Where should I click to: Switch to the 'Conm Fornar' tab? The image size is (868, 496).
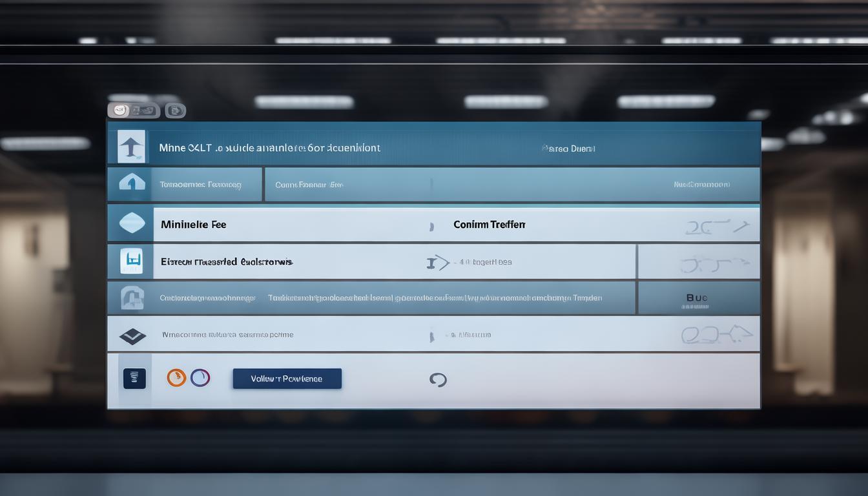(309, 185)
